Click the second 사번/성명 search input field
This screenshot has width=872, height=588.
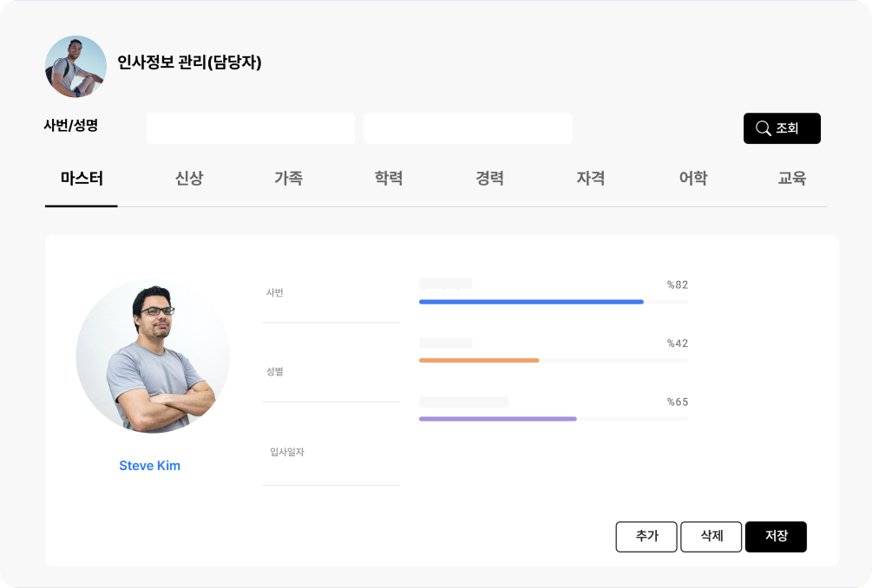click(x=469, y=127)
